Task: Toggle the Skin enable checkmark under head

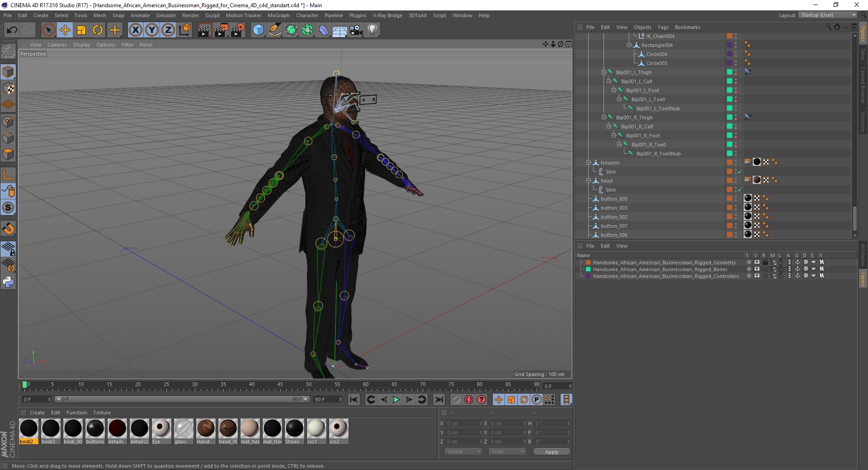Action: pyautogui.click(x=740, y=190)
